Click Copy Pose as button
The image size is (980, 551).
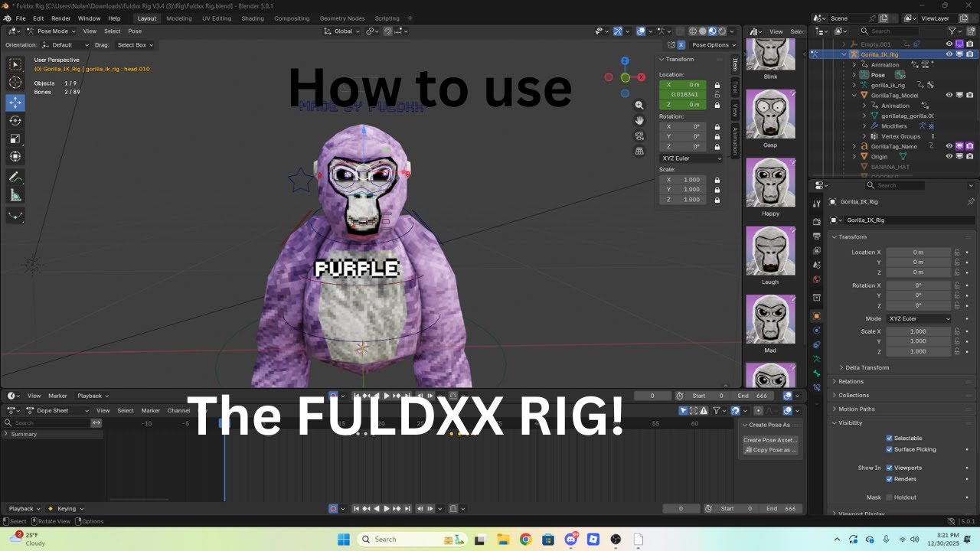click(x=770, y=450)
